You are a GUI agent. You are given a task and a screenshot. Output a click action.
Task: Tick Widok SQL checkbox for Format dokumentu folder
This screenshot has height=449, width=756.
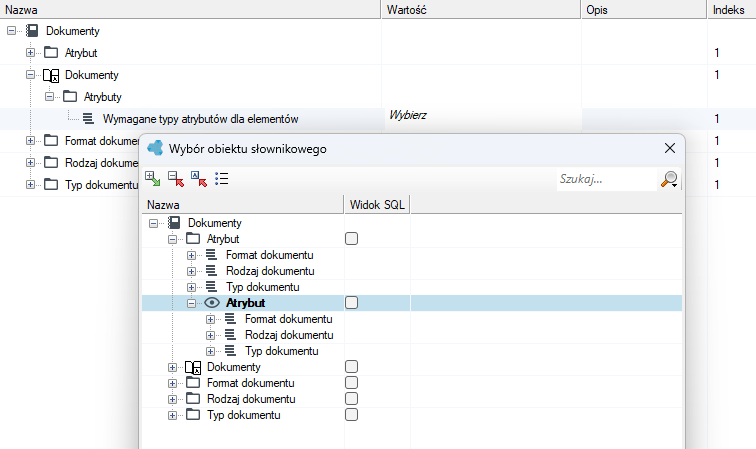tap(351, 383)
